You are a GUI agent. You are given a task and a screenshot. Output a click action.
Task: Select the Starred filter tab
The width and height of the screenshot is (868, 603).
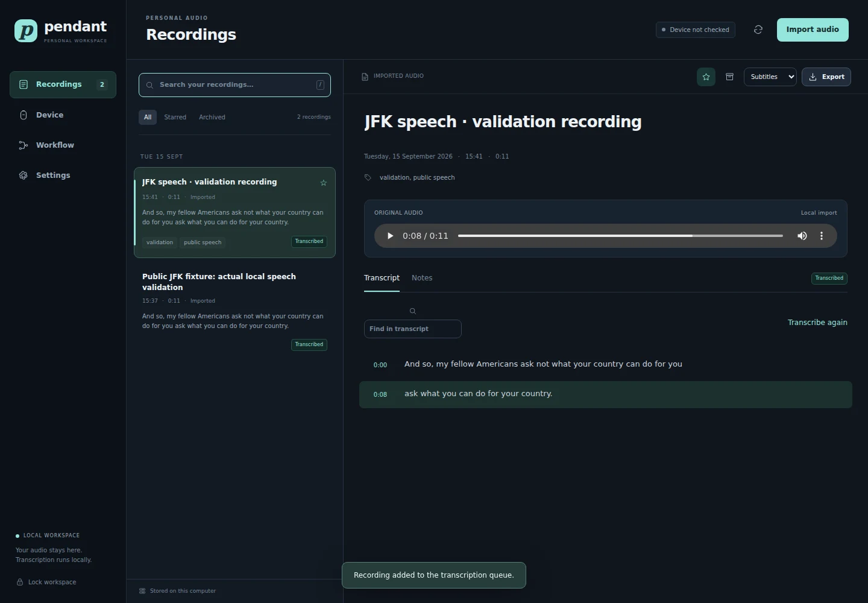[175, 117]
